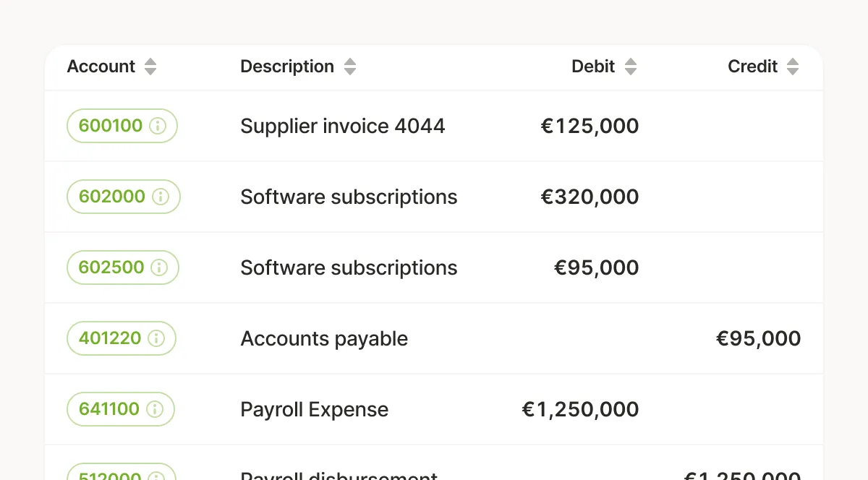The width and height of the screenshot is (868, 480).
Task: Select the 401220 account badge
Action: tap(122, 338)
